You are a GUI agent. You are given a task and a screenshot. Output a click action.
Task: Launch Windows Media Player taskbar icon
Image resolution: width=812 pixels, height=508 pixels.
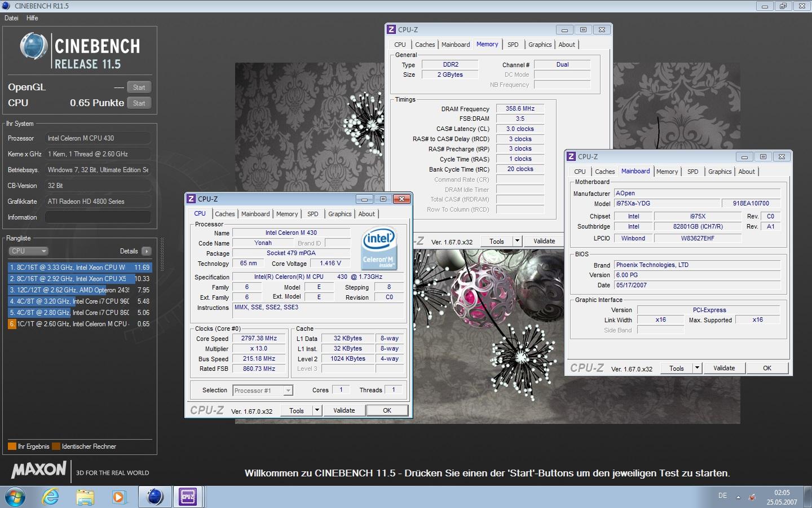118,497
